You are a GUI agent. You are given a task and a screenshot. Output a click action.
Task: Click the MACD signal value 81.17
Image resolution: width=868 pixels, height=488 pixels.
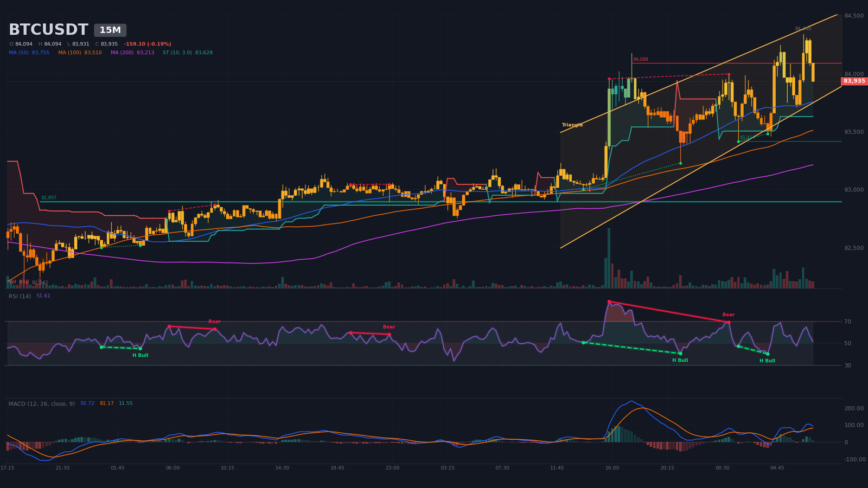(107, 403)
